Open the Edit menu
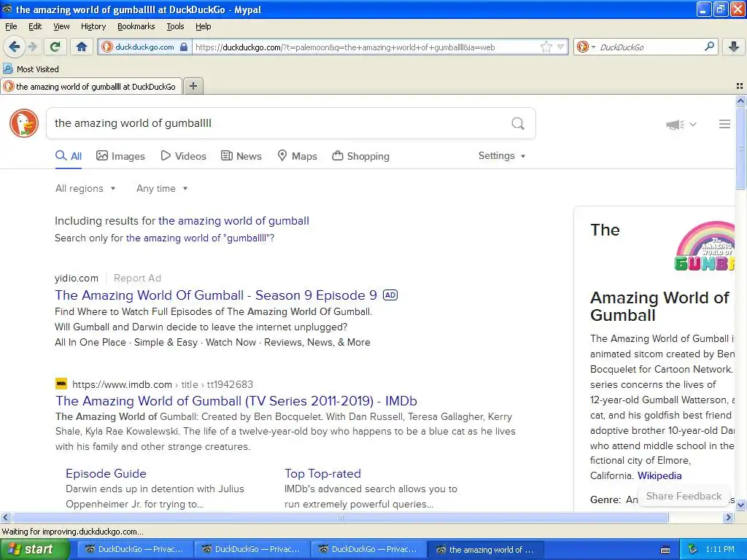Screen dimensions: 747x560 pyautogui.click(x=35, y=26)
